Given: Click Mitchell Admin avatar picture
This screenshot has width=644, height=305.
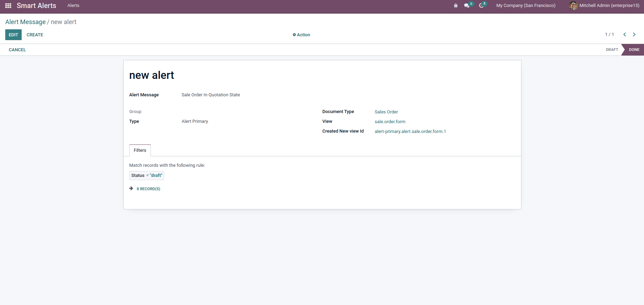Looking at the screenshot, I should [573, 6].
